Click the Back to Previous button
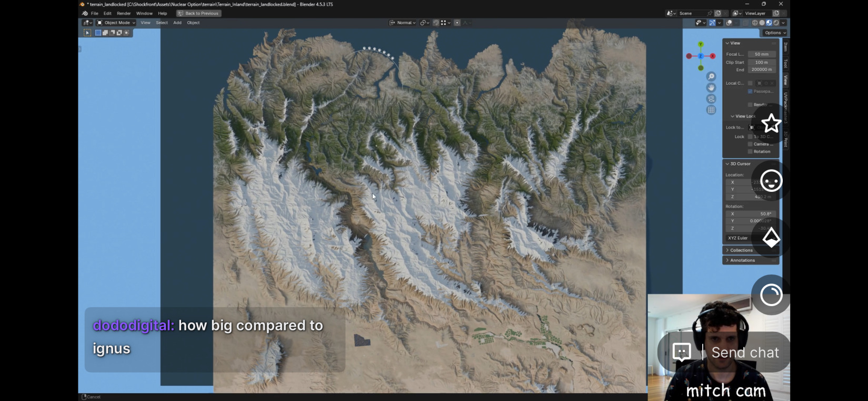The image size is (868, 401). [x=198, y=13]
